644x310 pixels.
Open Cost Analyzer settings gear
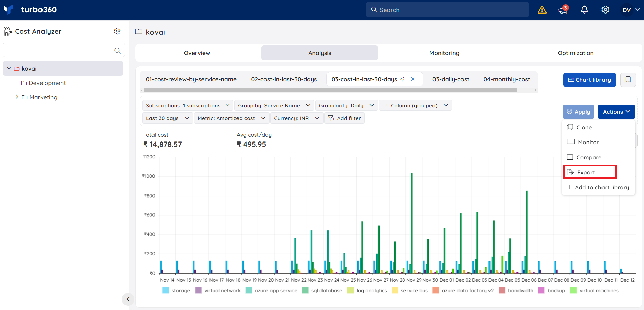[117, 31]
